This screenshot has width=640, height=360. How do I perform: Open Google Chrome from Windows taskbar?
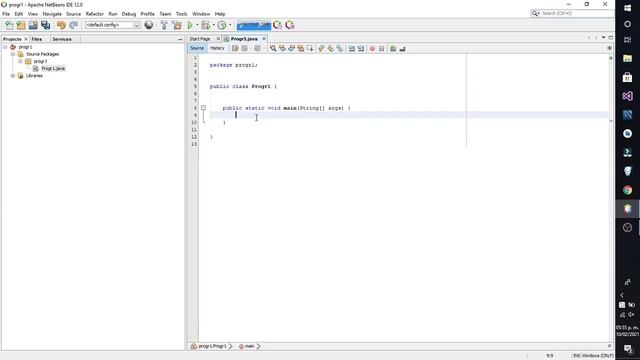627,190
